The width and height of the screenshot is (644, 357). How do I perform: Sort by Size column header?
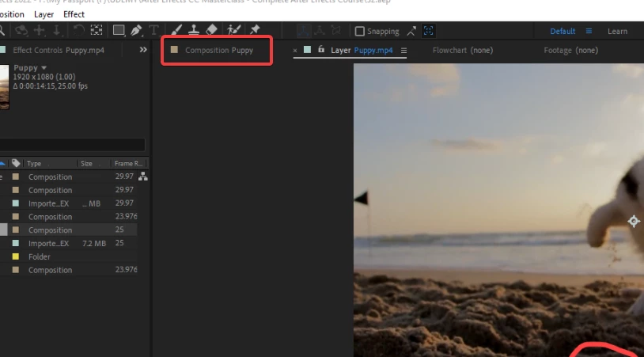[86, 164]
